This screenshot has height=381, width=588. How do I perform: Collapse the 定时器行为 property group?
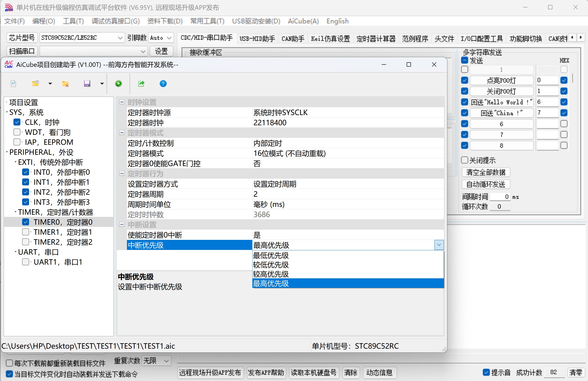tap(122, 173)
